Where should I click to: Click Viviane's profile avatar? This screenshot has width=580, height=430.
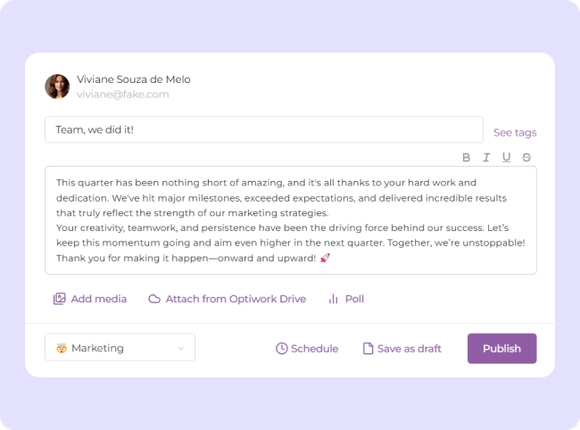click(x=57, y=87)
